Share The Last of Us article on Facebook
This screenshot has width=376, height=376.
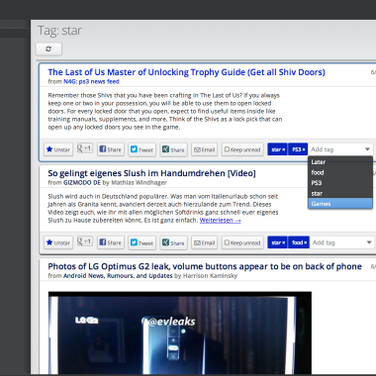click(x=111, y=149)
